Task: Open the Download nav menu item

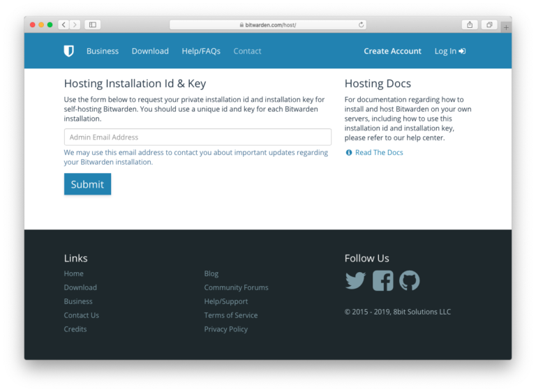Action: 150,51
